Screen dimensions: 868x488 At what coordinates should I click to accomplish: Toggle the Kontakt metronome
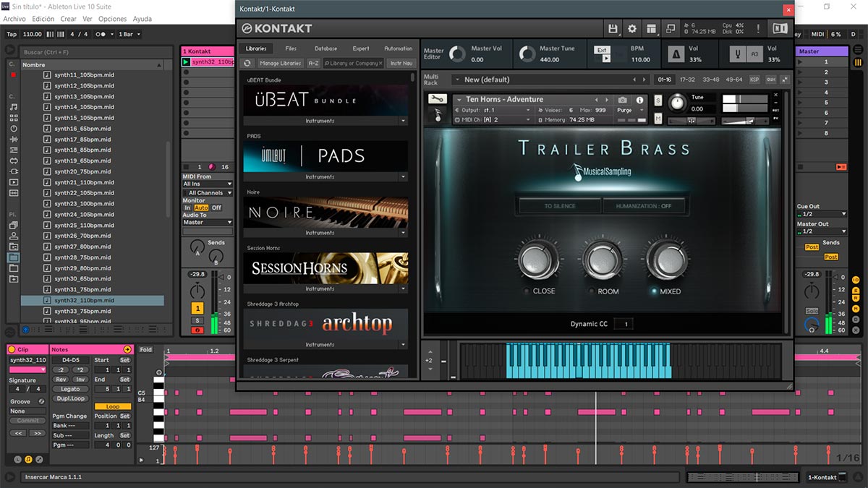676,54
